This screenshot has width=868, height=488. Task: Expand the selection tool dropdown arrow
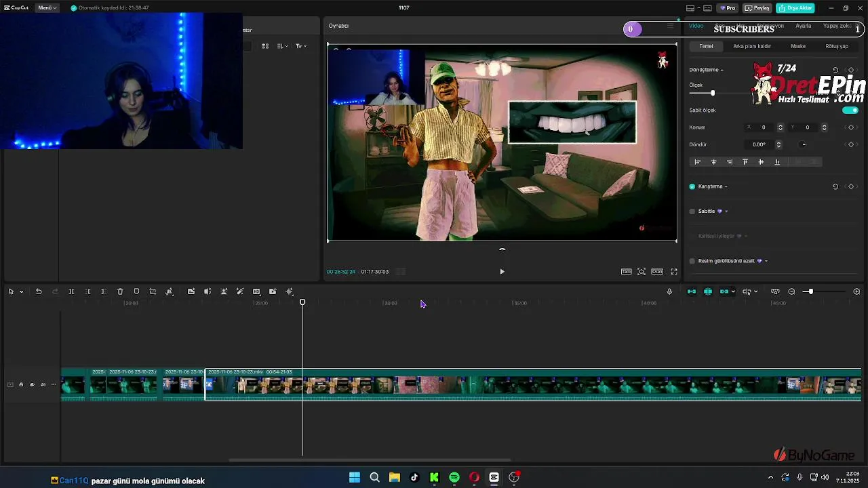(22, 292)
